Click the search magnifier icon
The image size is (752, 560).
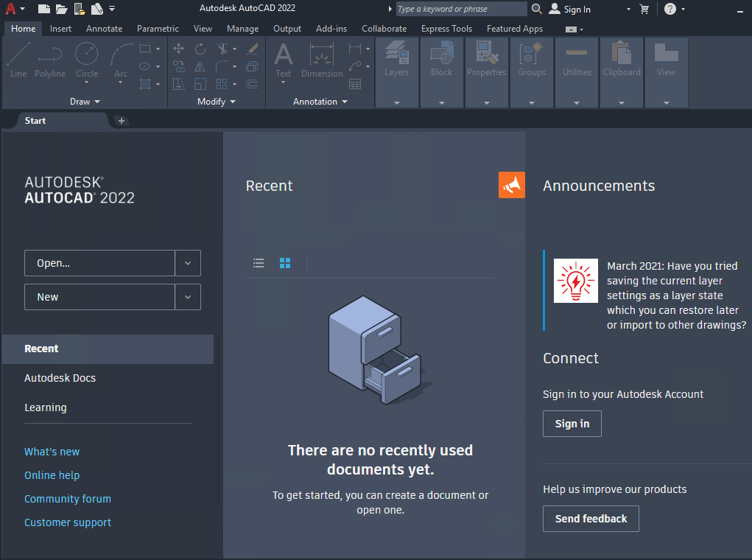[x=537, y=9]
